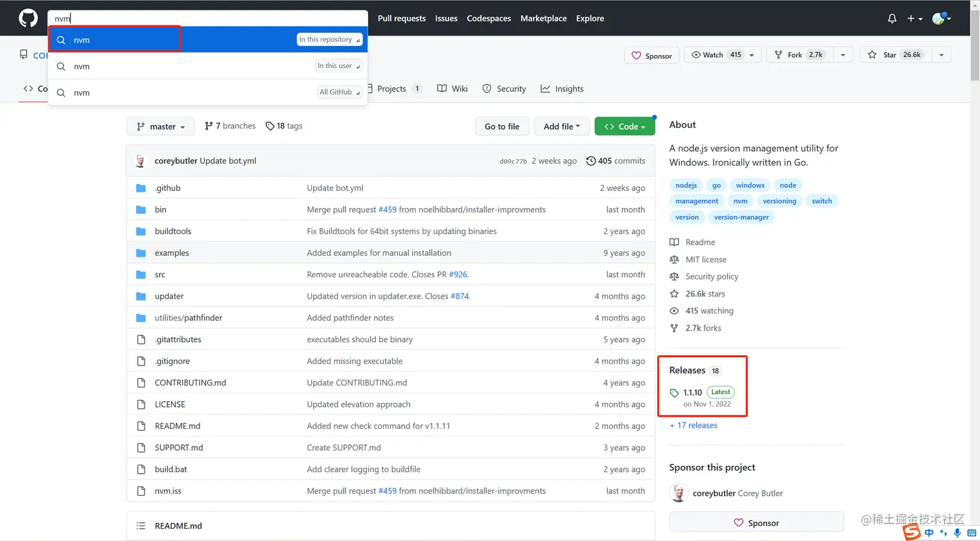Open the build.bat file
This screenshot has width=980, height=541.
(170, 469)
